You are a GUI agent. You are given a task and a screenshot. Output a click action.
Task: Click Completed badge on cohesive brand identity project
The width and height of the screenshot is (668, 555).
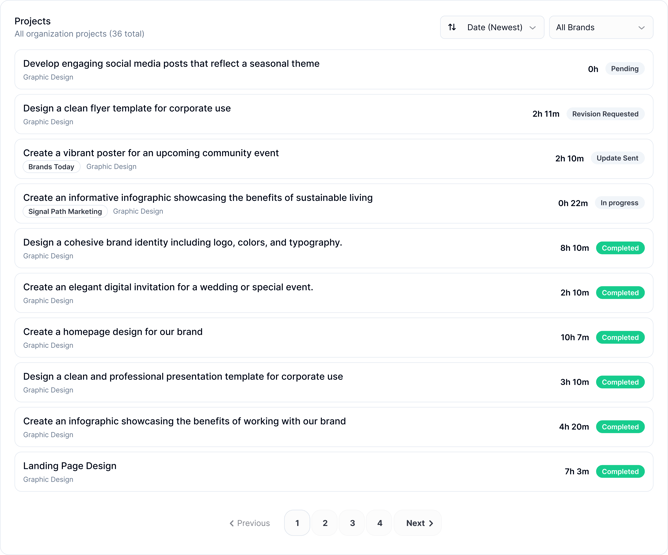620,248
